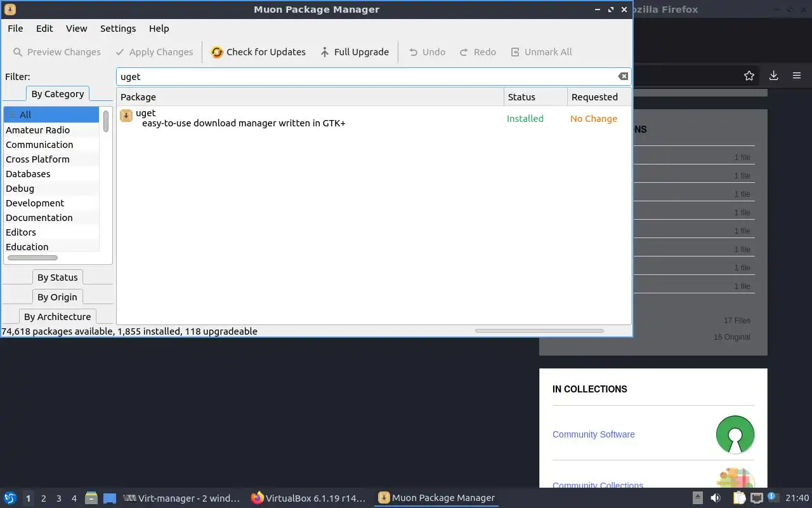Click the Community Software logo thumbnail in Firefox
Image resolution: width=812 pixels, height=508 pixels.
(735, 434)
